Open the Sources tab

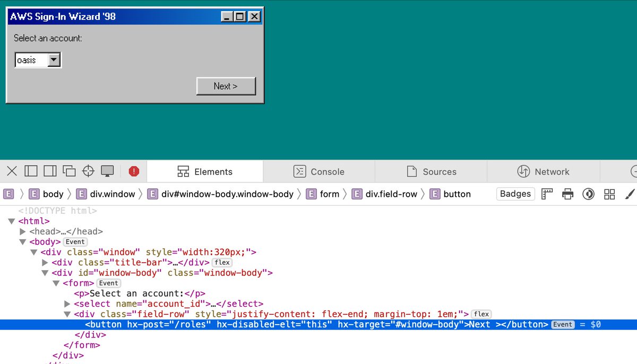point(431,171)
